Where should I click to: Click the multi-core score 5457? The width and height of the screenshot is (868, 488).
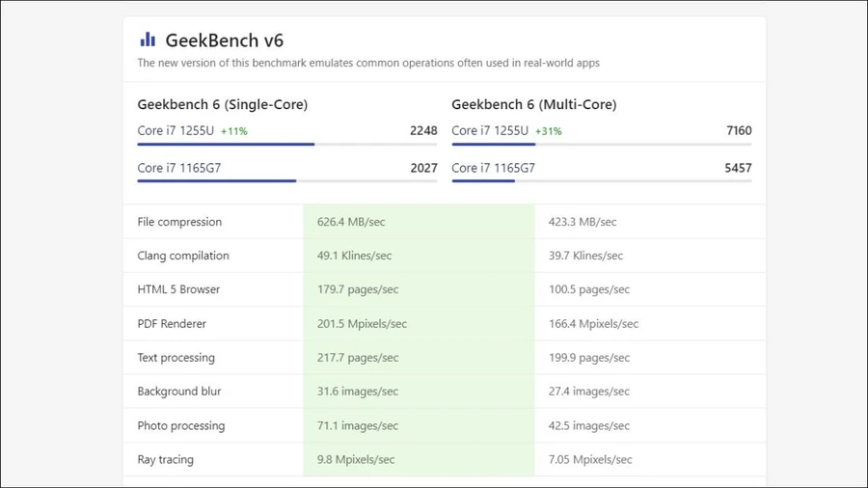[x=738, y=168]
